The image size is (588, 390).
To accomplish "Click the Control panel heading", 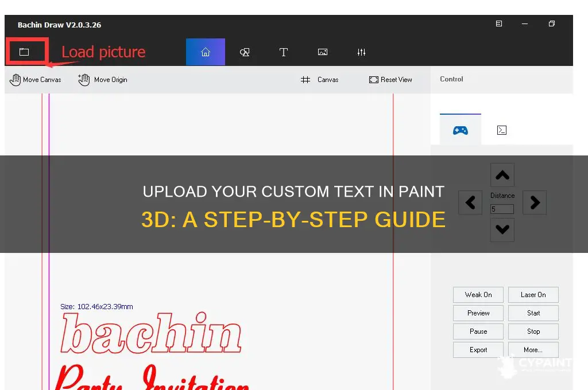I will pos(451,79).
